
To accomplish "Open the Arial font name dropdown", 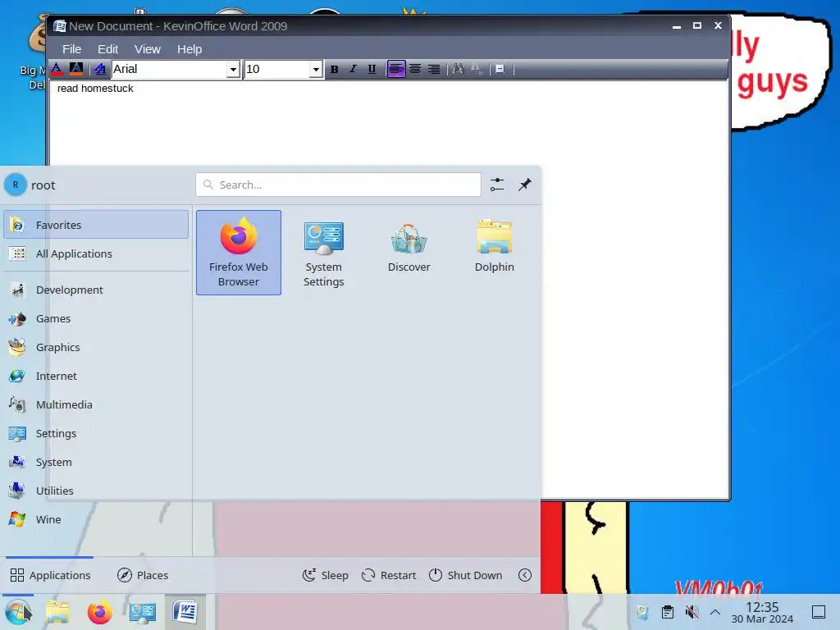I will click(232, 70).
